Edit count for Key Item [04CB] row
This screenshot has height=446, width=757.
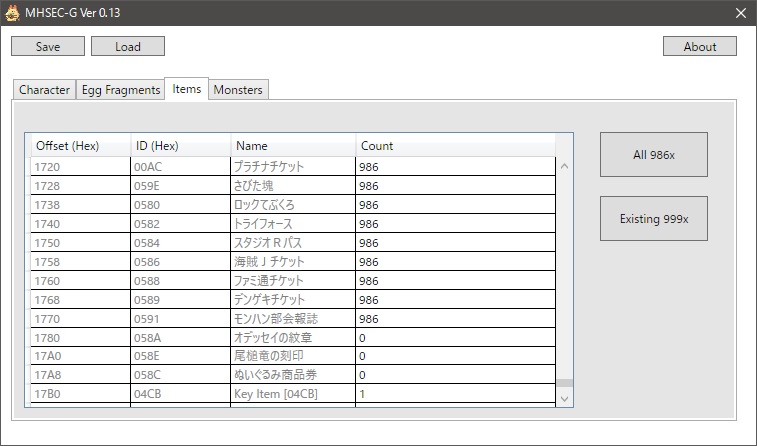tap(455, 393)
